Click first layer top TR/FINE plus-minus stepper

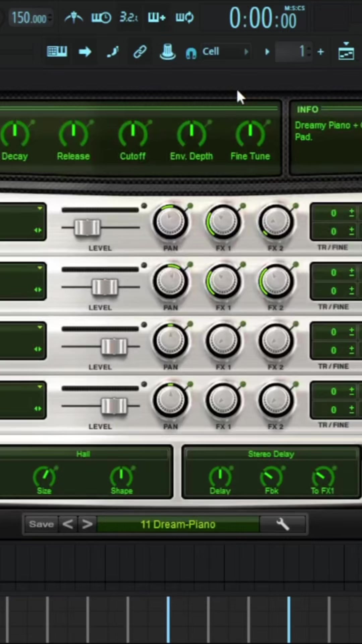[x=352, y=213]
